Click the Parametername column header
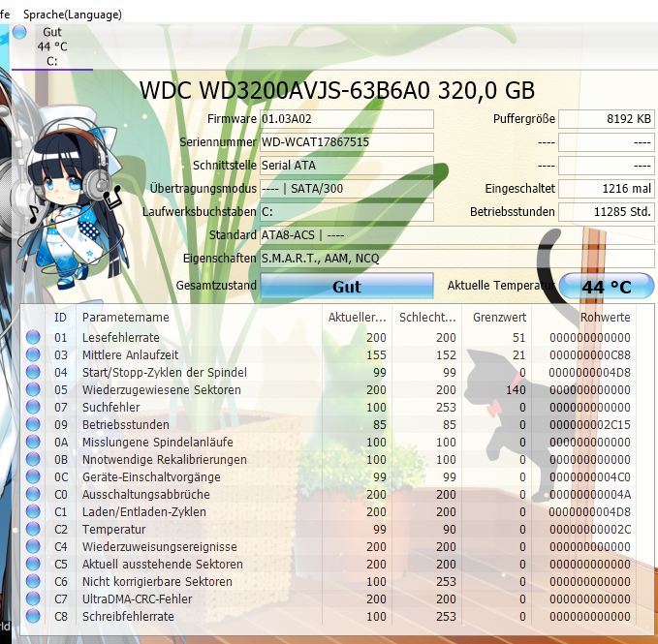Image resolution: width=658 pixels, height=644 pixels. pos(199,318)
